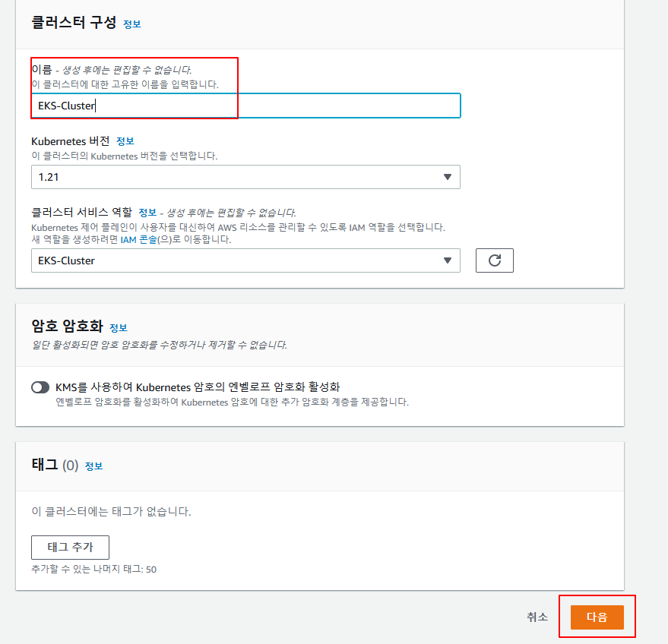Toggle KMS envelope encryption switch
The width and height of the screenshot is (668, 644).
(x=40, y=387)
